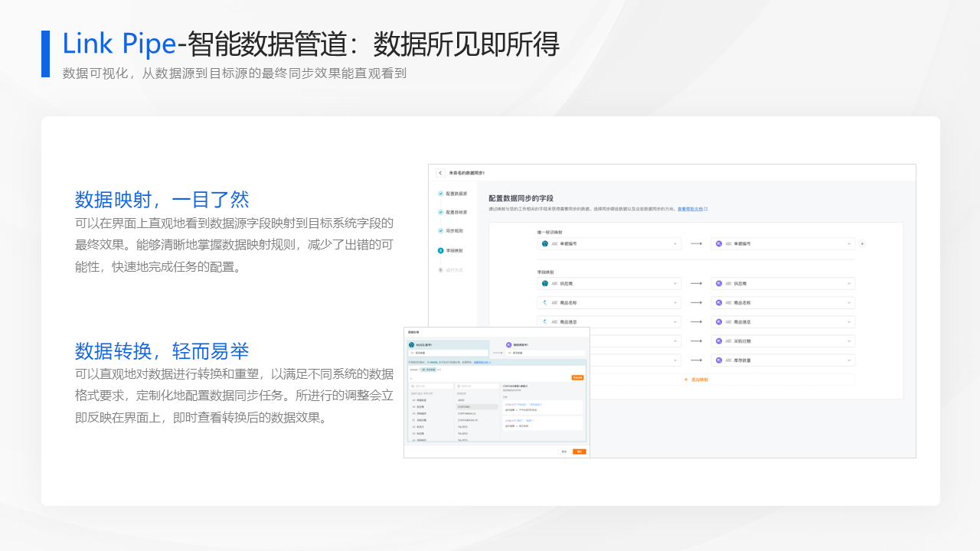
Task: Open the target 供应商 dropdown
Action: pyautogui.click(x=782, y=283)
